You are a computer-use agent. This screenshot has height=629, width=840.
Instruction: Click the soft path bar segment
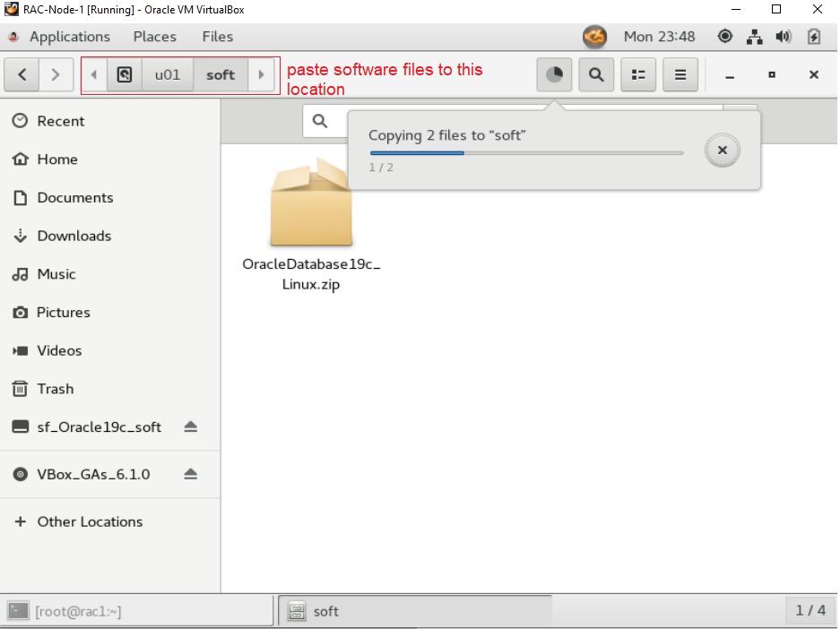click(221, 74)
